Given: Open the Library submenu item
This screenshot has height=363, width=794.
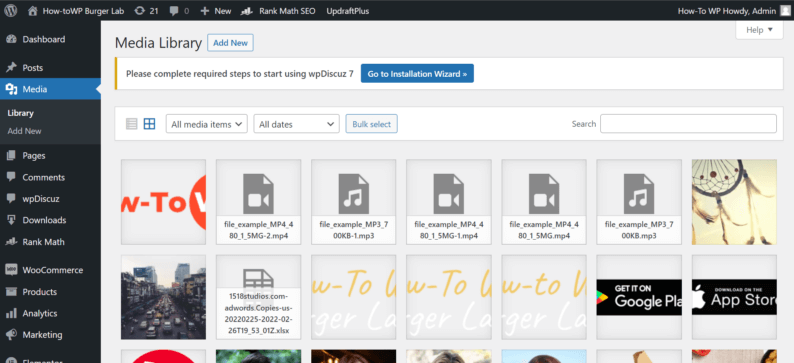Looking at the screenshot, I should click(x=20, y=113).
